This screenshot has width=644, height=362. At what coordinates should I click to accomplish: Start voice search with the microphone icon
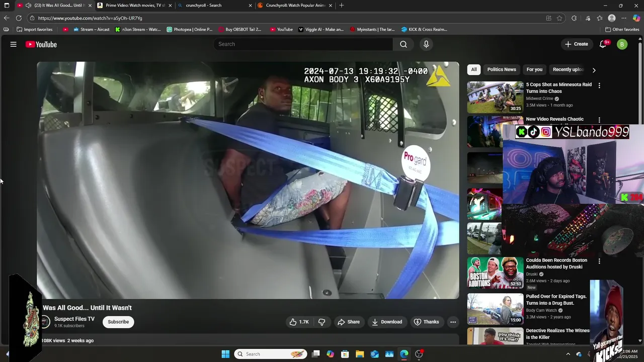(426, 44)
